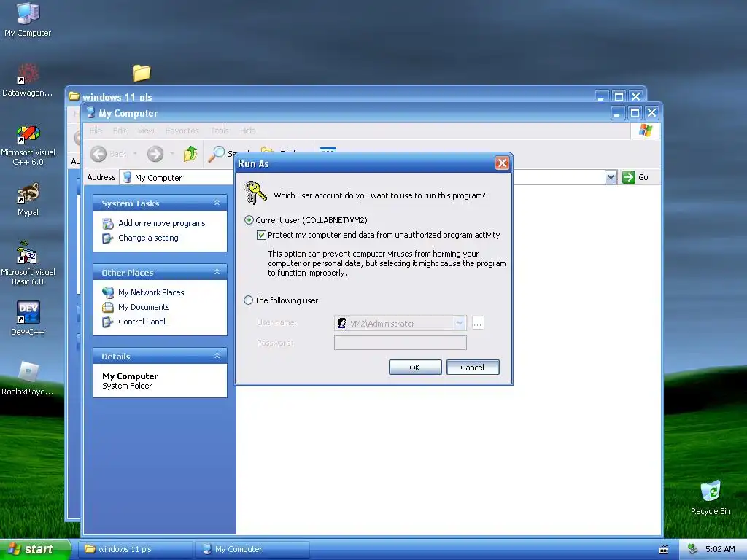Click the keyboard icon in system tray

[x=664, y=550]
